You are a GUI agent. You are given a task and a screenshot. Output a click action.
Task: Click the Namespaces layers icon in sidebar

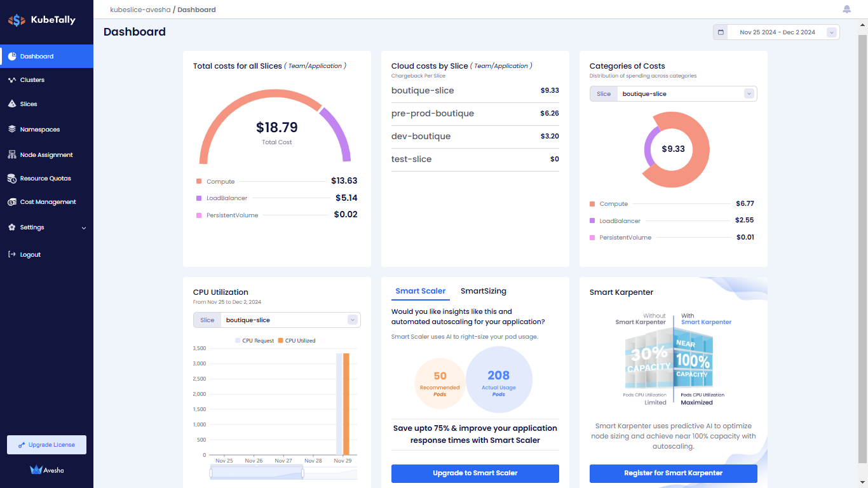[x=12, y=129]
